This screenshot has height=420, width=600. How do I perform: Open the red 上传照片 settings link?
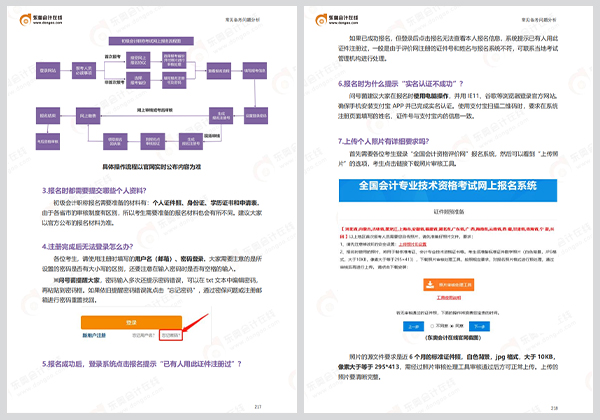tap(412, 244)
